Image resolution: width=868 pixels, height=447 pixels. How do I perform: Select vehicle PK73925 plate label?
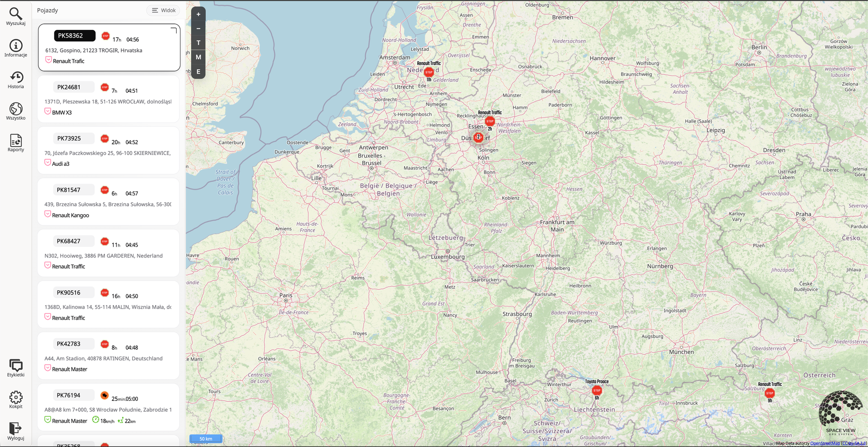coord(74,138)
